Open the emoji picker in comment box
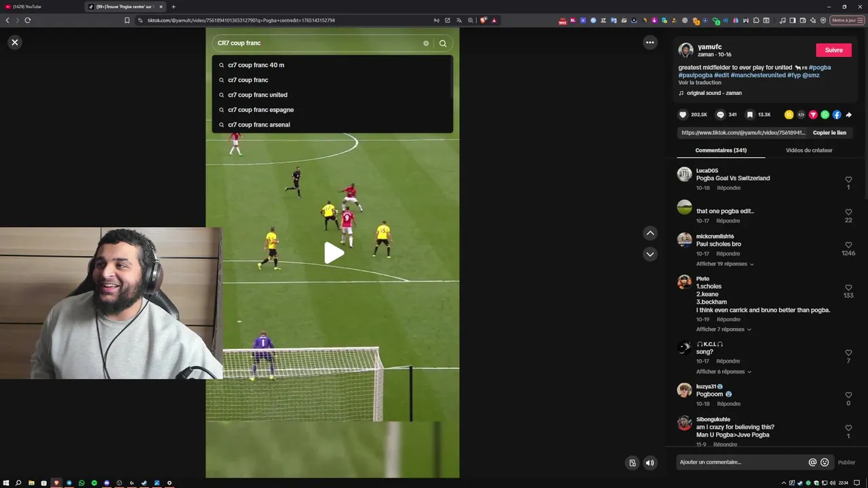 [825, 462]
